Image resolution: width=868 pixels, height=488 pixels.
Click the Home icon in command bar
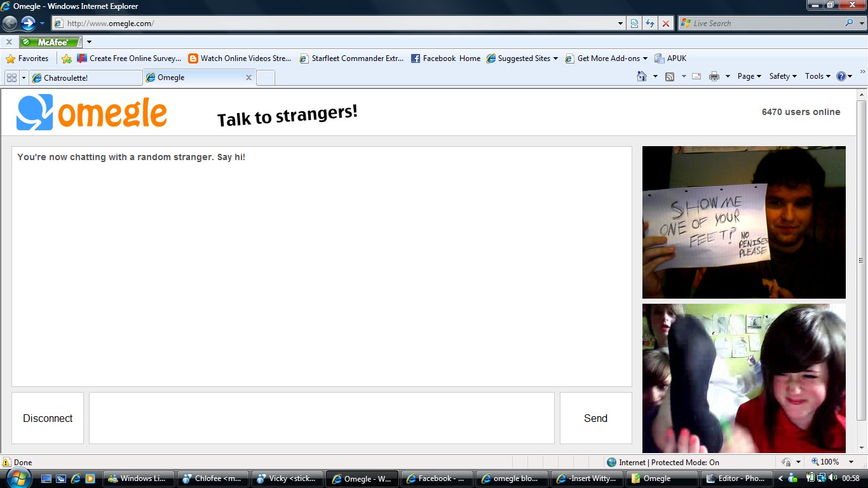click(x=642, y=76)
